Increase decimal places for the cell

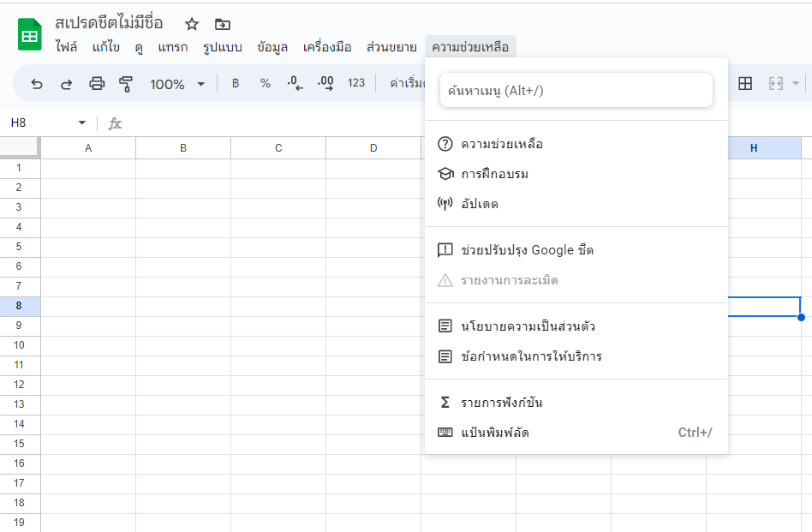tap(325, 83)
